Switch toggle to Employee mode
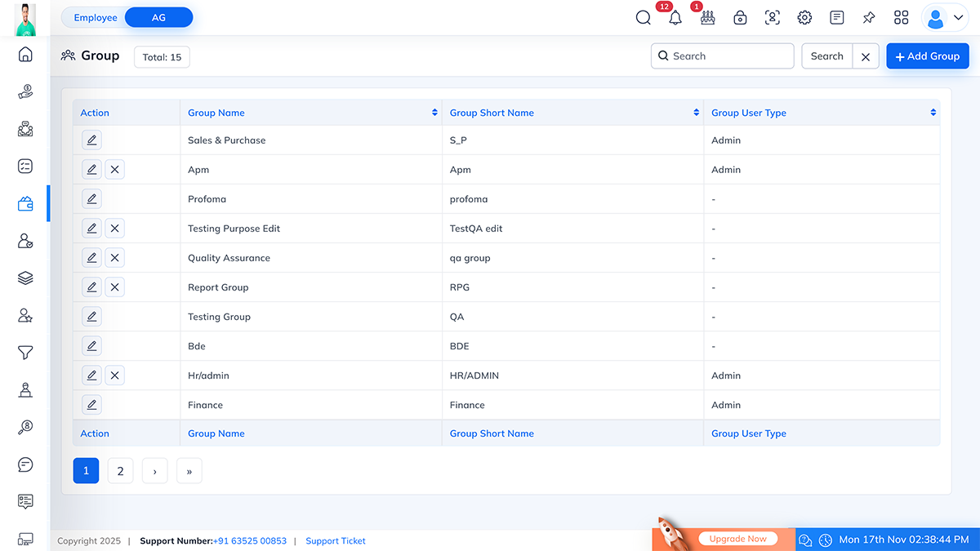The image size is (980, 551). pyautogui.click(x=96, y=17)
